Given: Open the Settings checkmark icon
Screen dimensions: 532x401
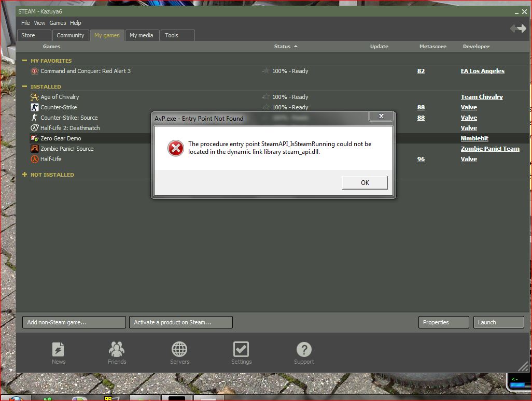Looking at the screenshot, I should [x=241, y=349].
